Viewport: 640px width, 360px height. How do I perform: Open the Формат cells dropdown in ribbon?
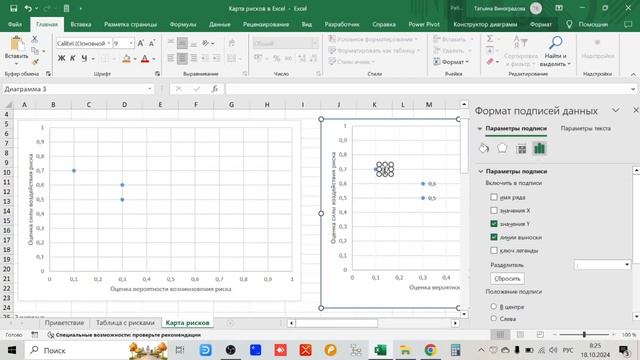point(451,62)
